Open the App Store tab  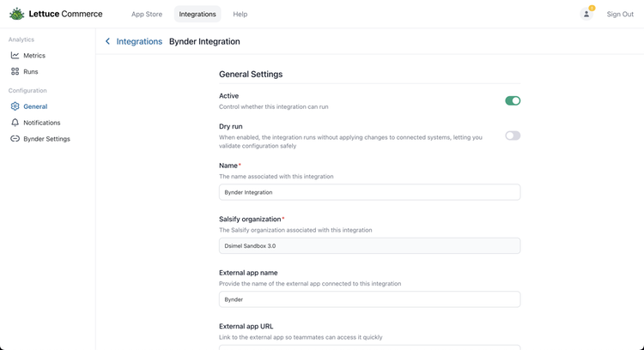pyautogui.click(x=147, y=15)
